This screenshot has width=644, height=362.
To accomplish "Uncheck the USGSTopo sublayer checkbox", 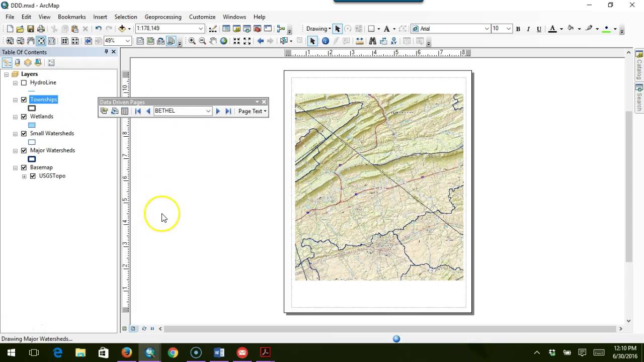I will [33, 176].
